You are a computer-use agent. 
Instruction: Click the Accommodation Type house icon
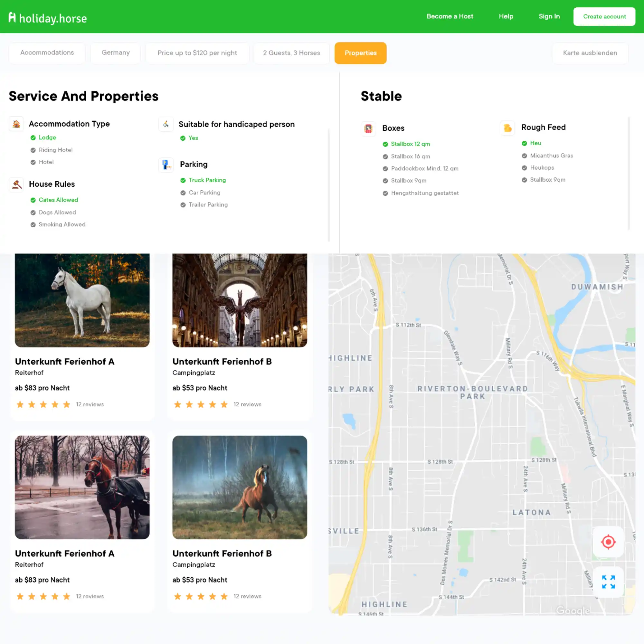point(16,124)
